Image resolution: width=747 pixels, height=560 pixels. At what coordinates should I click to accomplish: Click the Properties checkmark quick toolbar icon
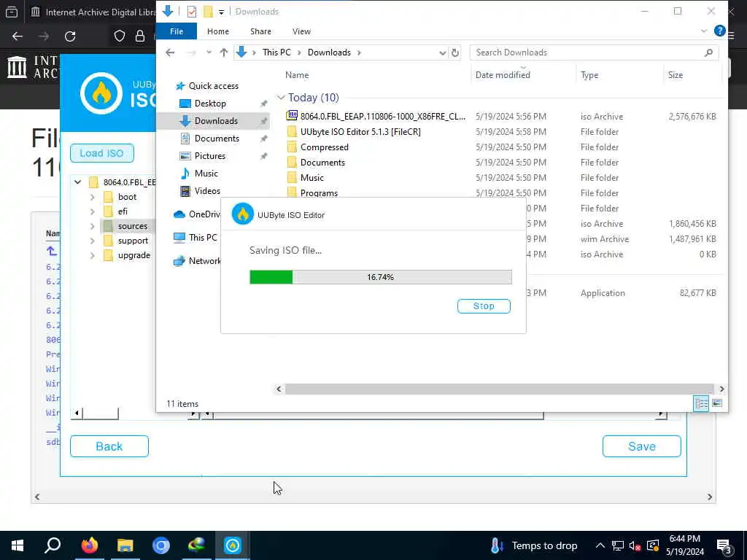pyautogui.click(x=192, y=12)
